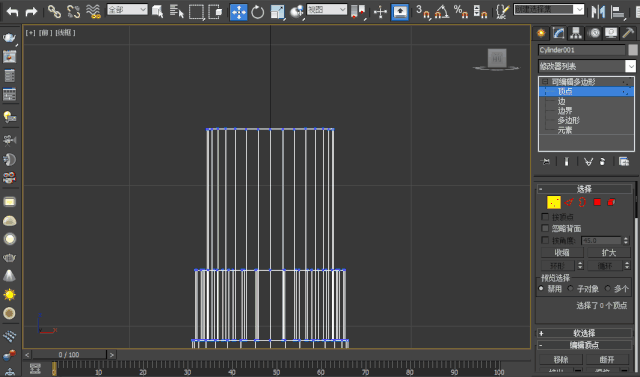The width and height of the screenshot is (640, 377).
Task: Activate the Select and Move tool
Action: coord(238,12)
